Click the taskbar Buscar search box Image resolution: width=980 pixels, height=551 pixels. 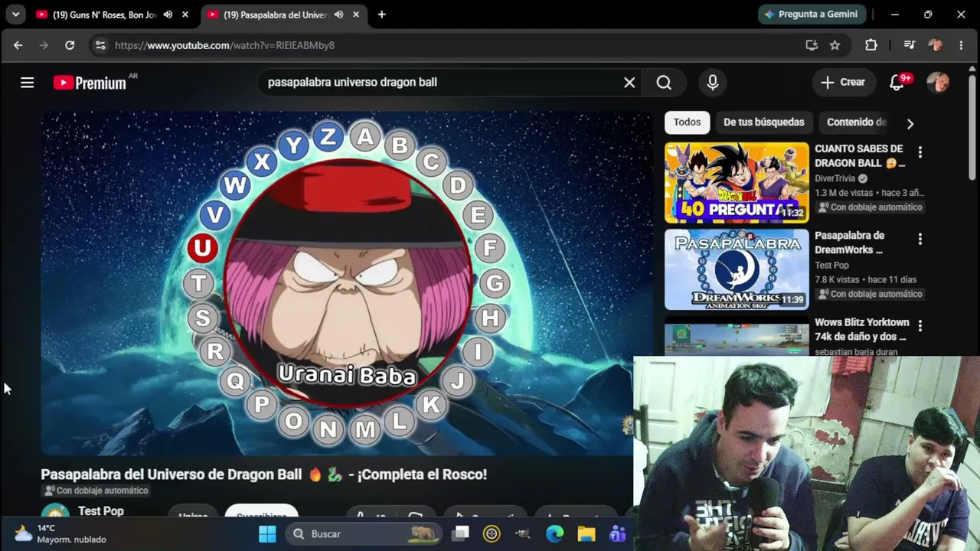[363, 534]
